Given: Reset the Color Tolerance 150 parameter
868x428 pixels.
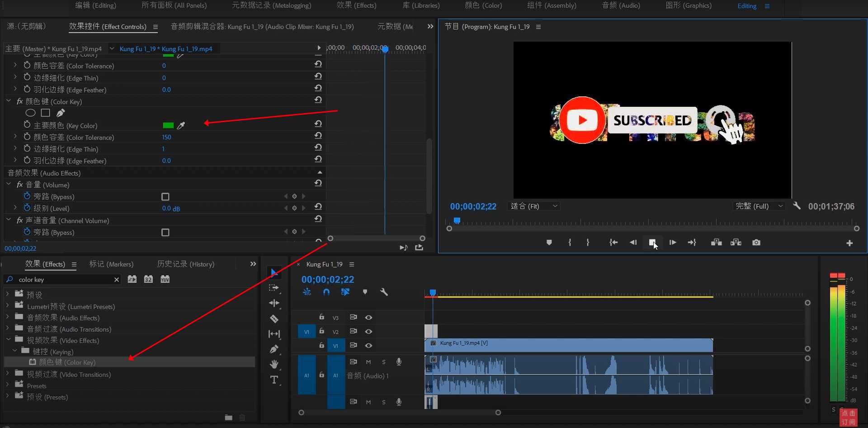Looking at the screenshot, I should 318,135.
